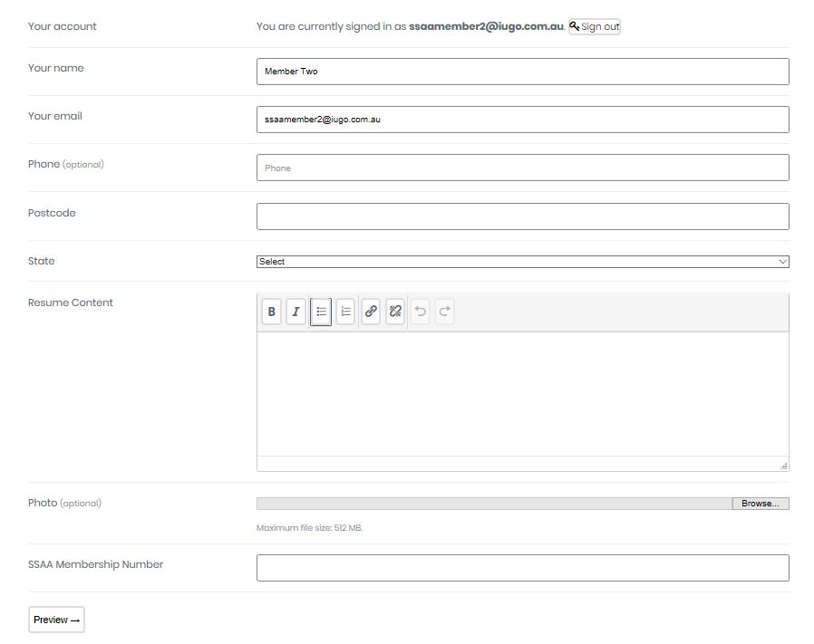
Task: Select the Postcode text box
Action: click(x=522, y=216)
